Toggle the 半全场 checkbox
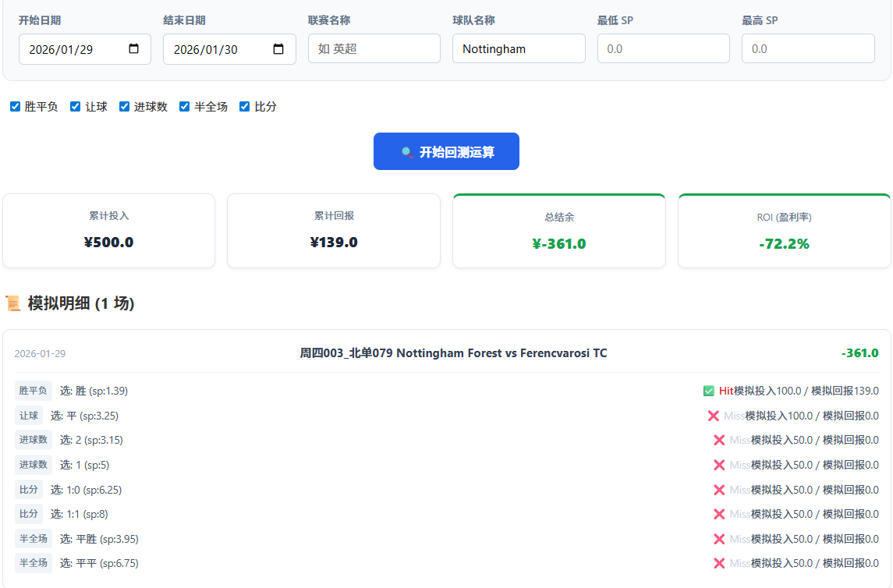The height and width of the screenshot is (588, 893). click(185, 107)
